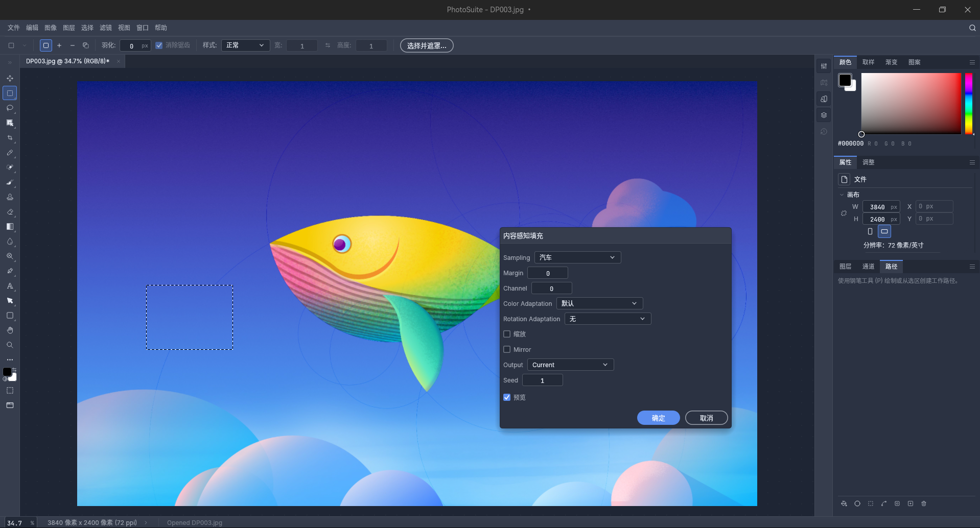Viewport: 980px width, 528px height.
Task: Click the 选择并遮罩... button
Action: tap(427, 45)
